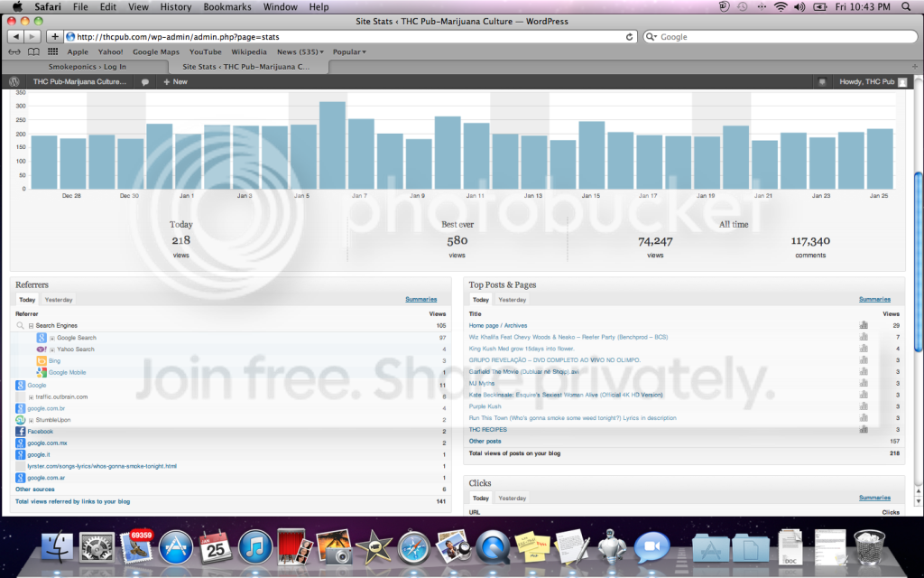This screenshot has height=578, width=924.
Task: Switch Referrers panel to Yesterday tab
Action: point(59,300)
